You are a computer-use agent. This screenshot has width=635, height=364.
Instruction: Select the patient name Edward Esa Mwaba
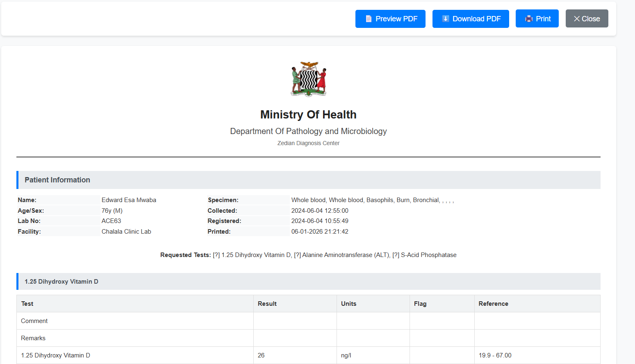(129, 200)
